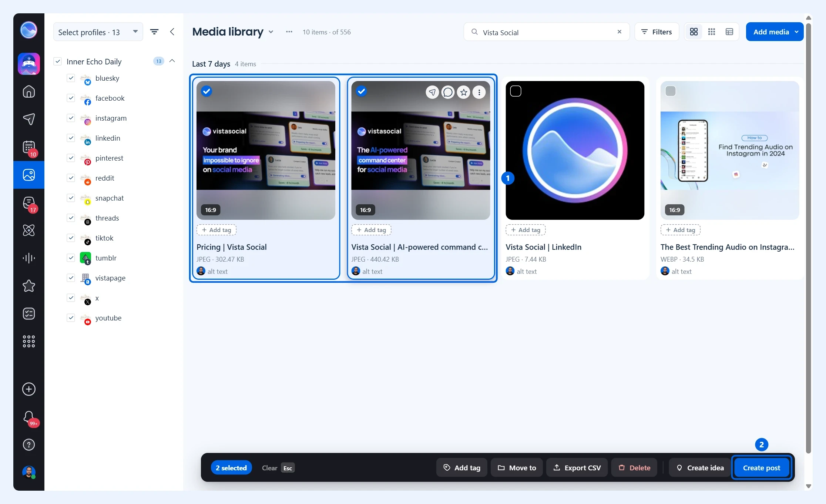Click Add tag in the selection bar
This screenshot has width=826, height=504.
point(462,468)
